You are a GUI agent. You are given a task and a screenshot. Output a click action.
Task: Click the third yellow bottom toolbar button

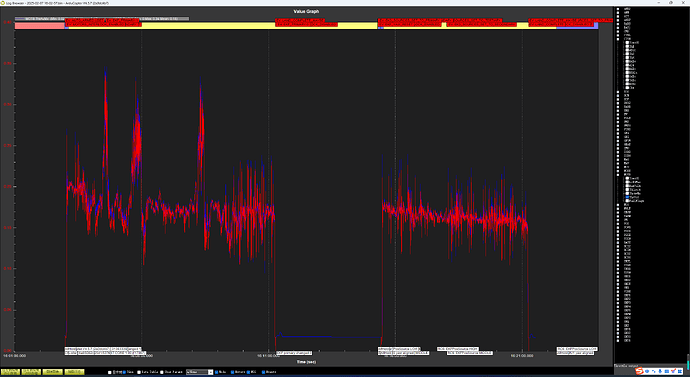click(53, 372)
